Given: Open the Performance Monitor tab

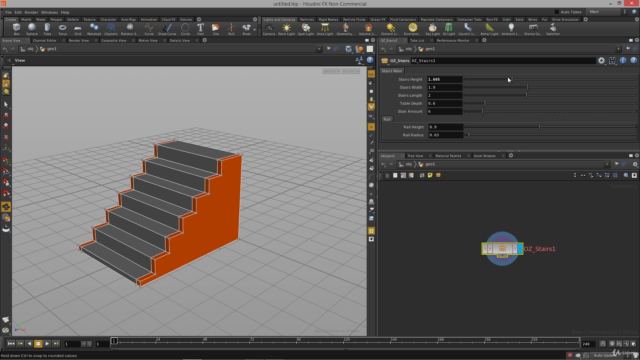Looking at the screenshot, I should (x=453, y=40).
